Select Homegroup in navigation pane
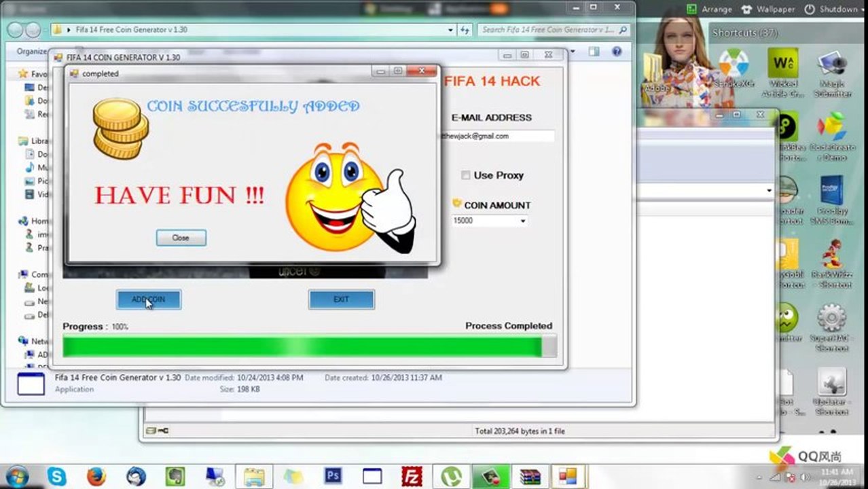 tap(34, 221)
